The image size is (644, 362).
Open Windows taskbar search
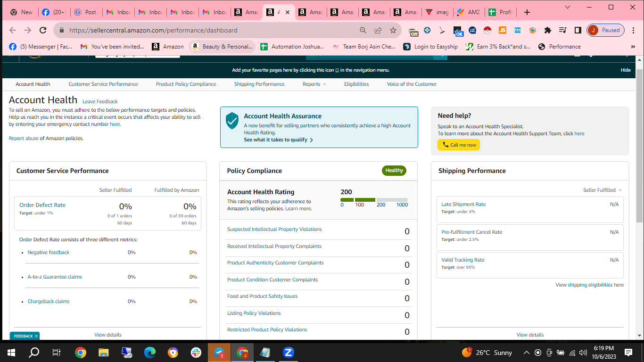point(34,352)
